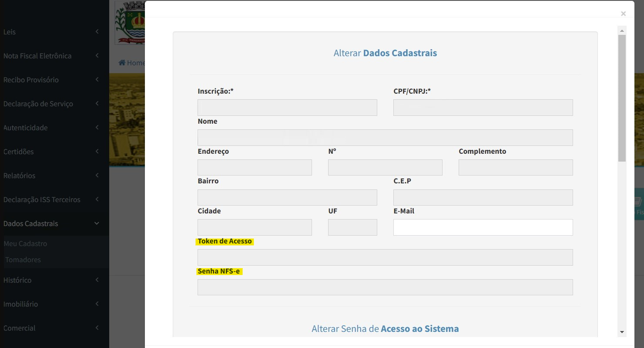This screenshot has width=644, height=348.
Task: Click the CPF/CNPJ input field
Action: (483, 108)
